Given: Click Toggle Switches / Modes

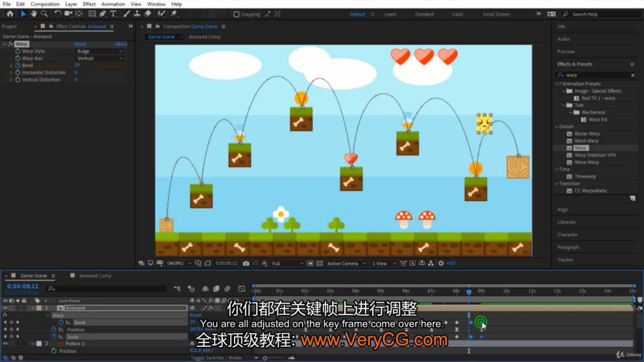Looking at the screenshot, I should point(216,358).
